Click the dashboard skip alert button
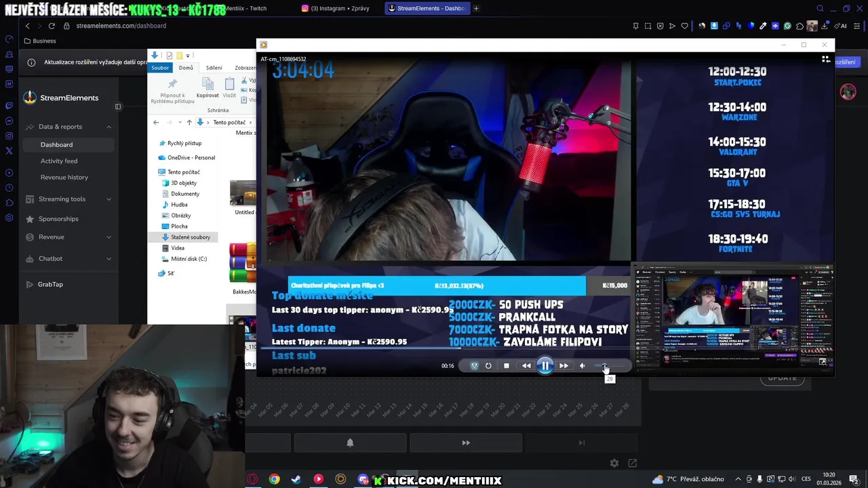The height and width of the screenshot is (488, 868). pos(466,443)
